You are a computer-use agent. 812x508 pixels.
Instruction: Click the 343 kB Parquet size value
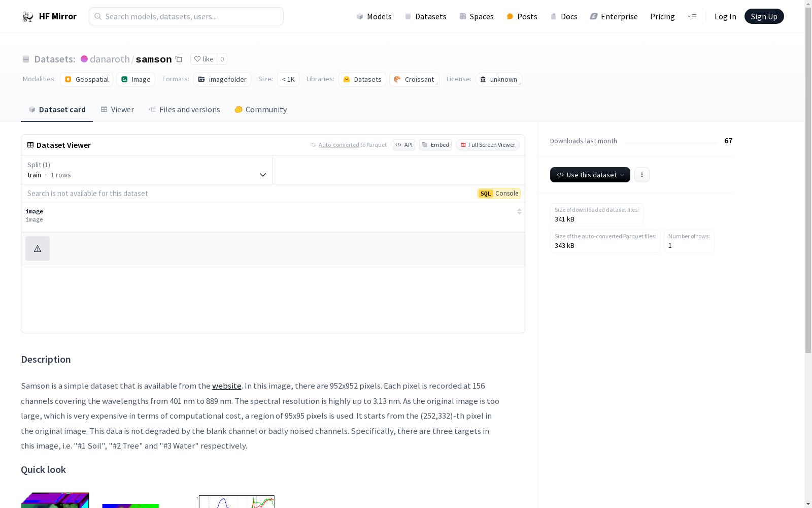564,246
